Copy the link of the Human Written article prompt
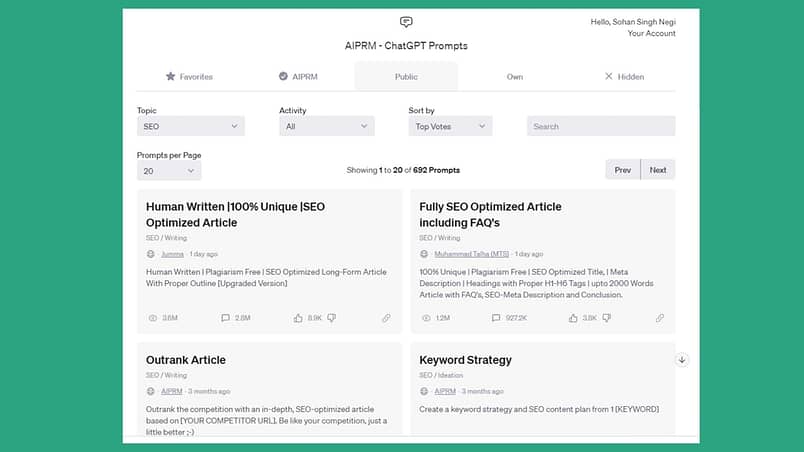Screen dimensions: 804x452 (386, 318)
